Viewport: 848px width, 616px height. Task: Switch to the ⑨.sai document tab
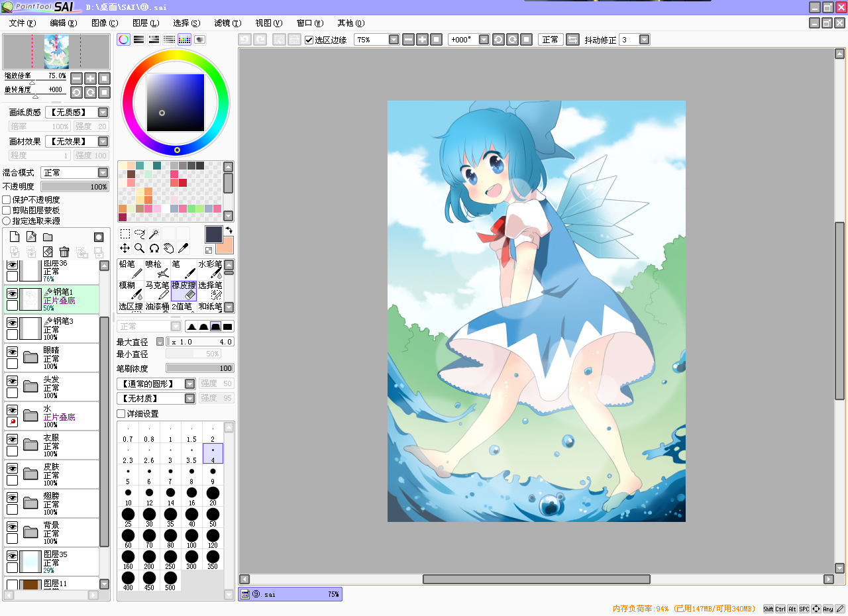point(290,594)
